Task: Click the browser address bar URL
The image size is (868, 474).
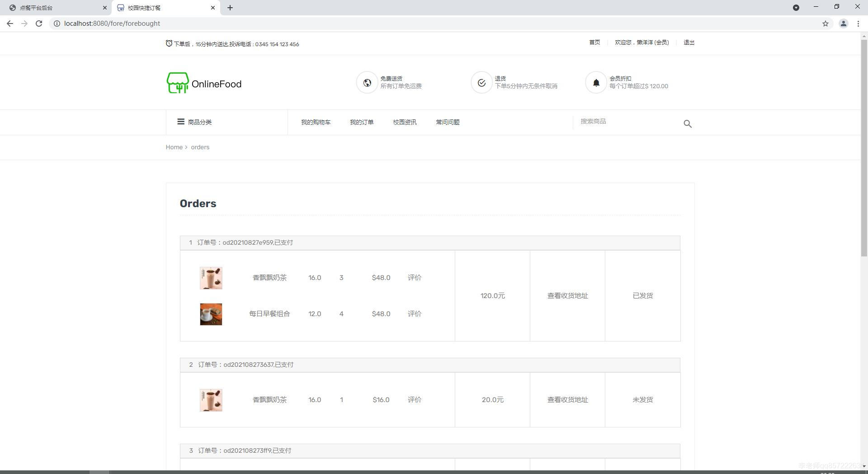Action: [112, 24]
